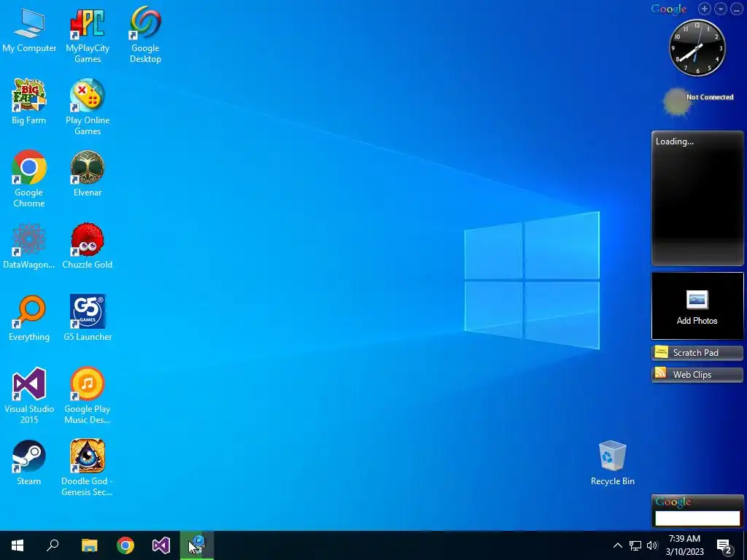Expand the Scratch Pad gadget
Screen dimensions: 747x560
pos(697,353)
